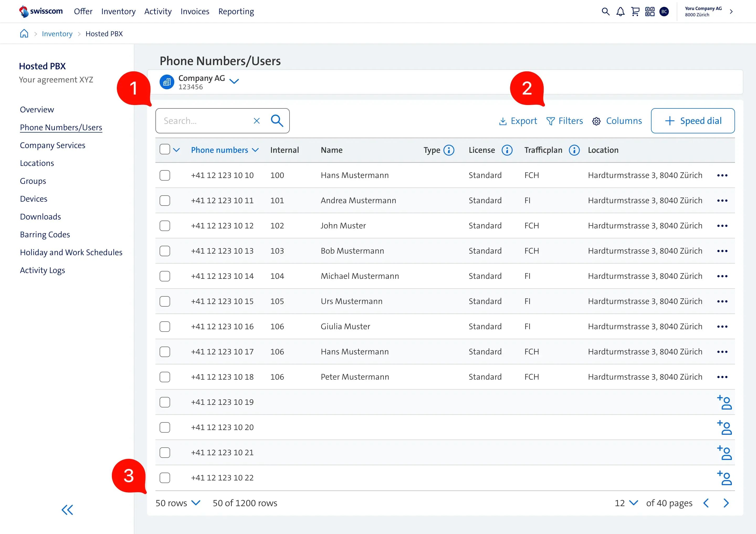Open the Reporting top menu

pos(236,12)
